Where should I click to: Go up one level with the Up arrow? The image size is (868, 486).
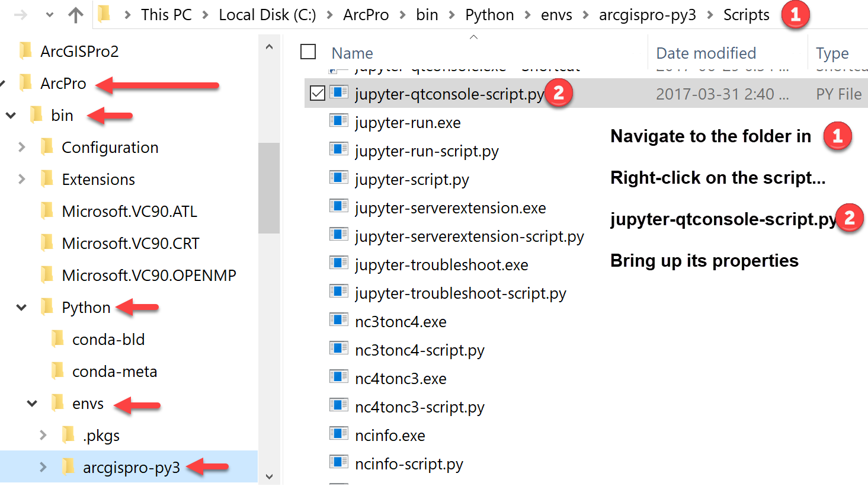(76, 15)
